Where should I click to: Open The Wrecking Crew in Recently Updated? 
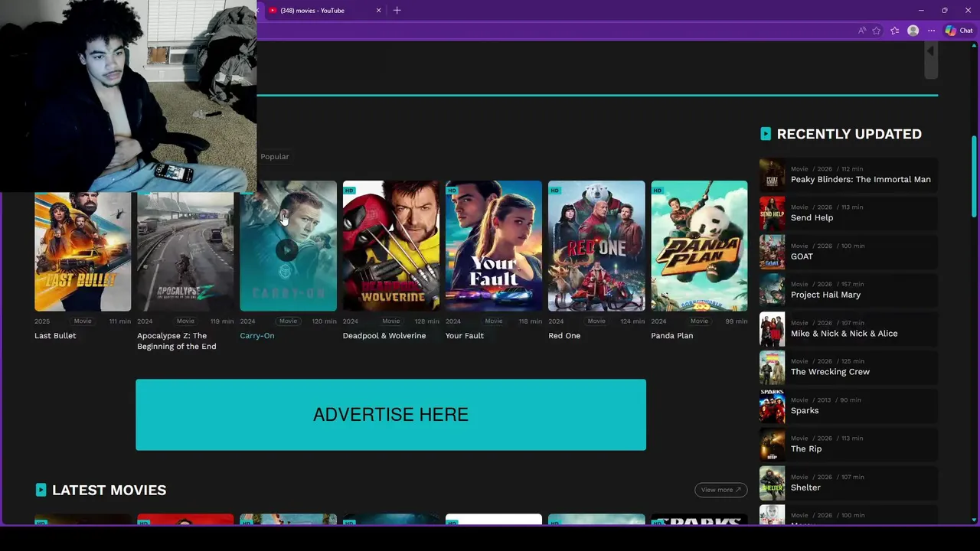848,367
